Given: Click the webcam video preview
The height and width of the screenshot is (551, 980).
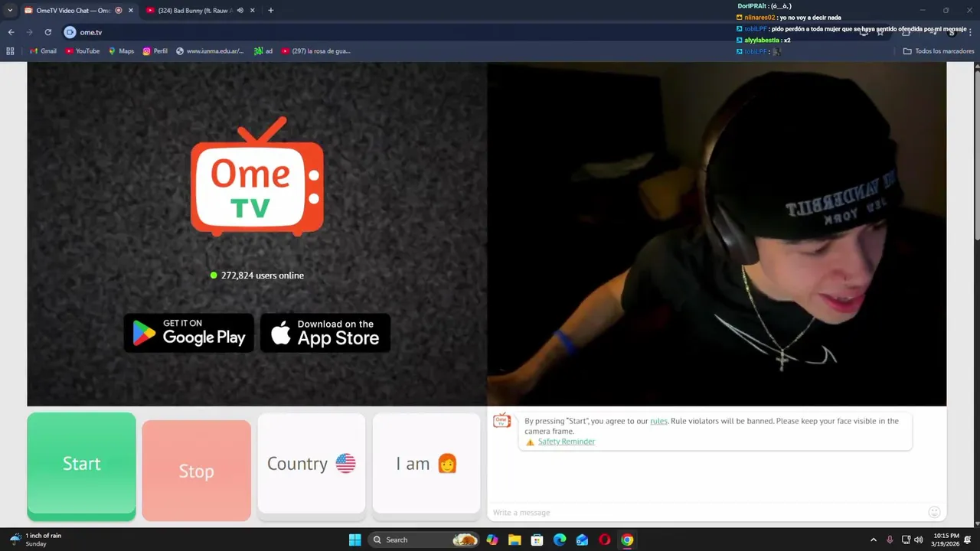Looking at the screenshot, I should [717, 233].
